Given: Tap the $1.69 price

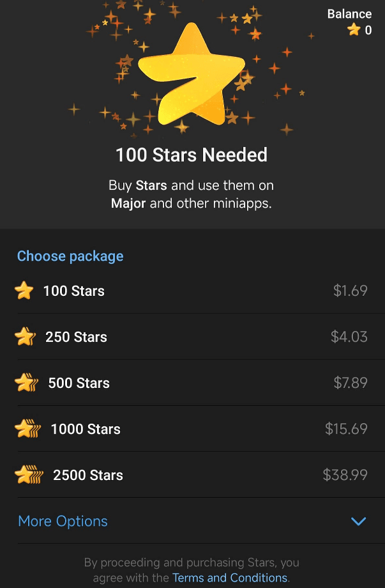Looking at the screenshot, I should click(350, 291).
